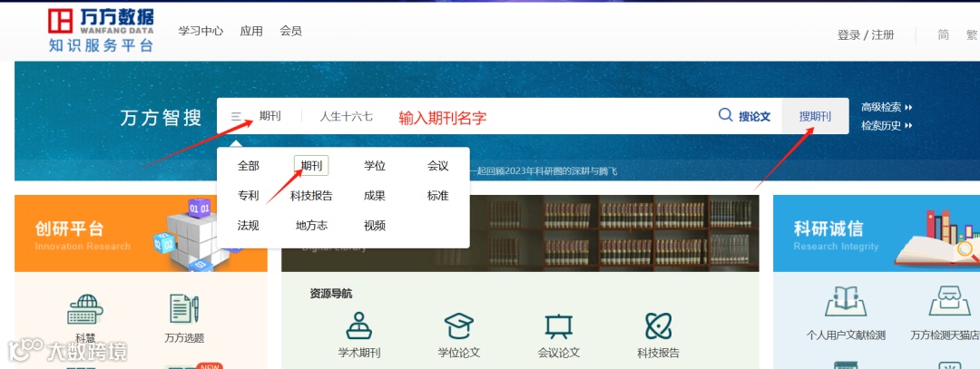Open the 万方选题 document pen icon
The height and width of the screenshot is (369, 980).
pyautogui.click(x=184, y=309)
